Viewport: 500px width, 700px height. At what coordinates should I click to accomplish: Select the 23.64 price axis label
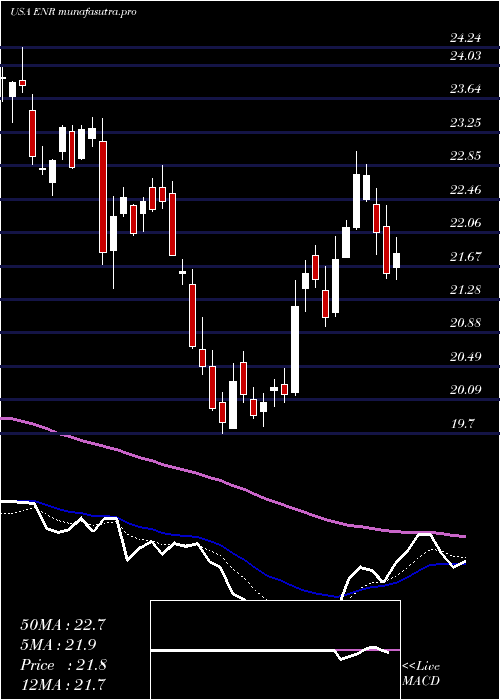465,89
